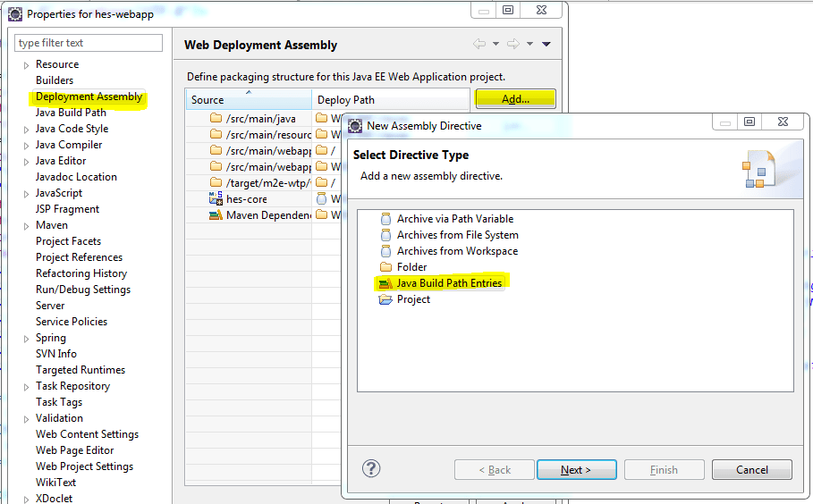This screenshot has width=813, height=504.
Task: Open JSP Fragment page
Action: [x=67, y=209]
